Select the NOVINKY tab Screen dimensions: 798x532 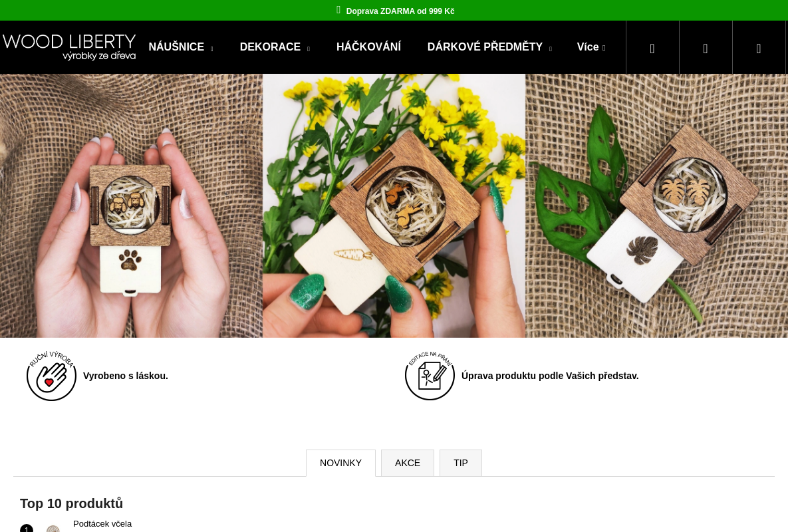pos(340,463)
